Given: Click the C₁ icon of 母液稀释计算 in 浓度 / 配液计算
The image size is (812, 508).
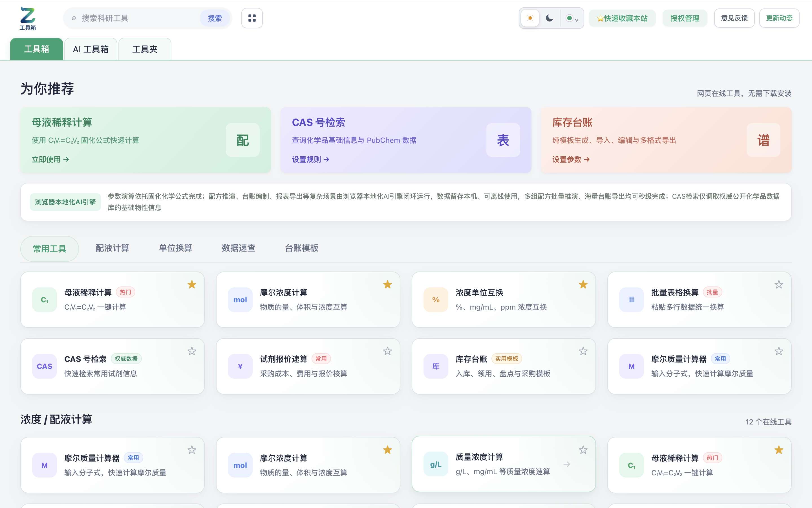Looking at the screenshot, I should click(x=632, y=465).
